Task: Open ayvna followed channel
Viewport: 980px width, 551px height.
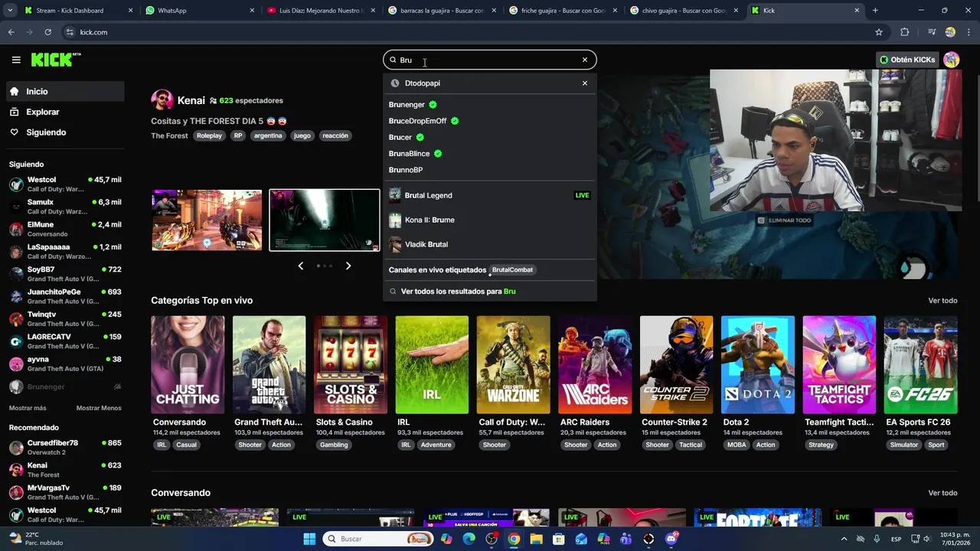Action: (x=65, y=364)
